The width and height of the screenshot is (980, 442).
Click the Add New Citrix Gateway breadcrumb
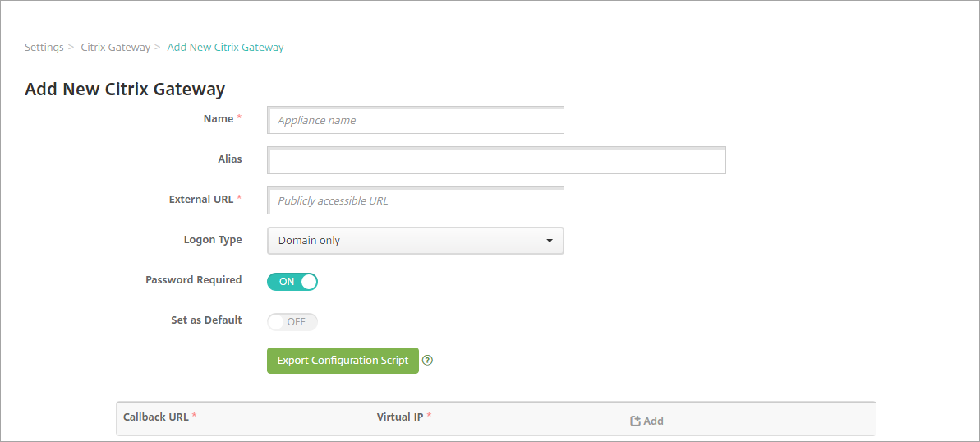225,47
